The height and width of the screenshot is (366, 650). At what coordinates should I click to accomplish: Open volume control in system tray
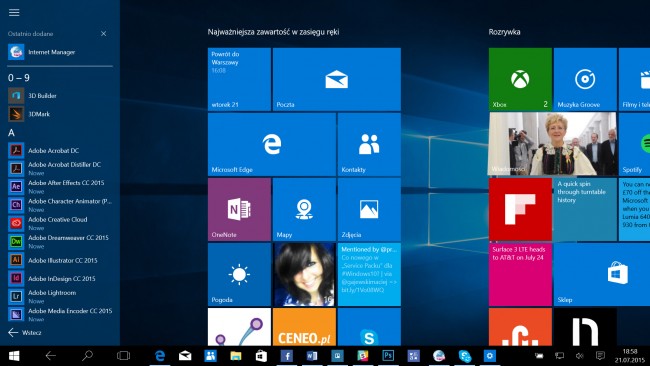[580, 356]
